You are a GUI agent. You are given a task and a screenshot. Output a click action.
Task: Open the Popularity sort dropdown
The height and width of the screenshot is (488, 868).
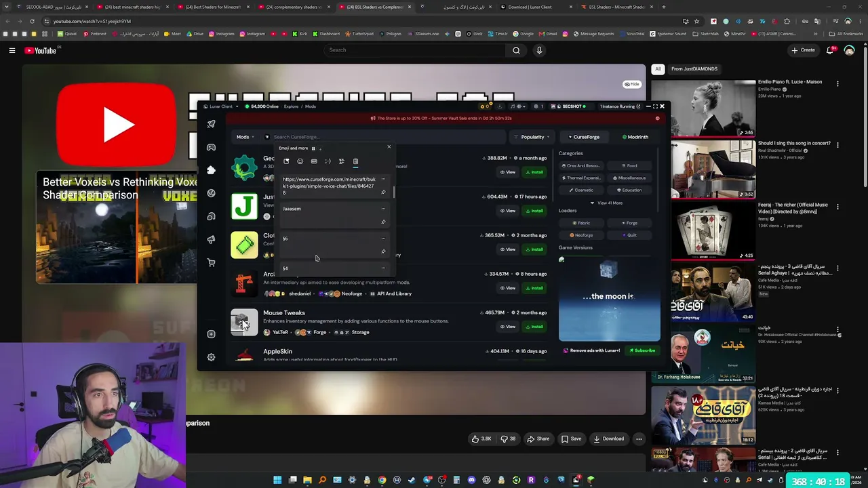pyautogui.click(x=532, y=137)
